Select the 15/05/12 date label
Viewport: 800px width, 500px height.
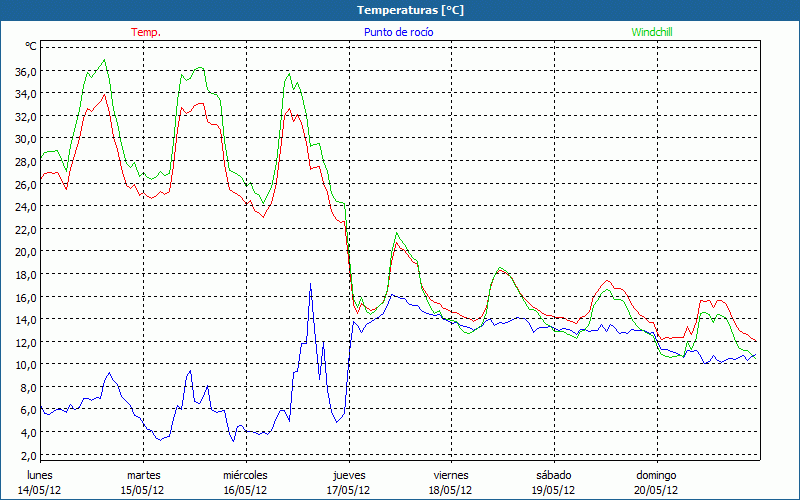coord(142,490)
